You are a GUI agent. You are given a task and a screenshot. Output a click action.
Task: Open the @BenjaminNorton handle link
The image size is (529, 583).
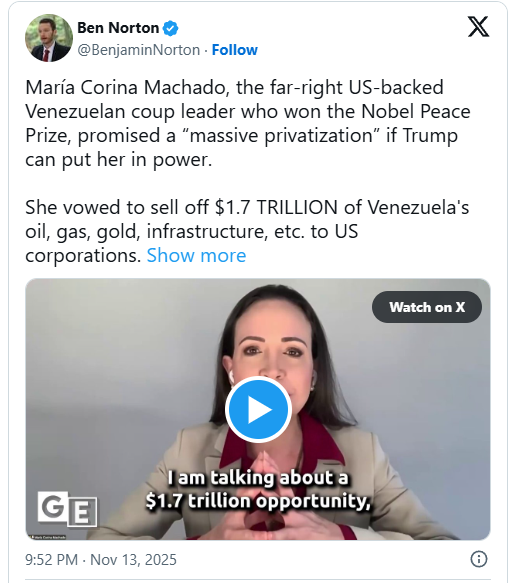tap(139, 50)
